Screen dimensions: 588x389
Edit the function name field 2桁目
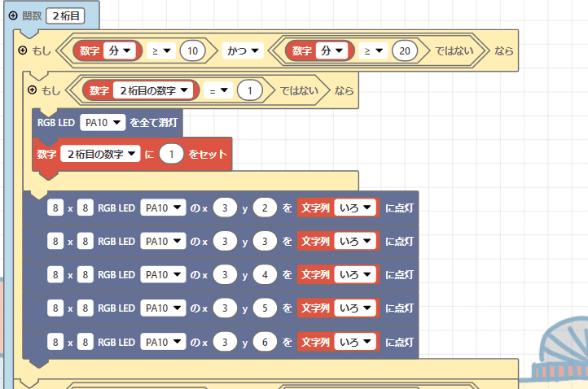tap(66, 16)
